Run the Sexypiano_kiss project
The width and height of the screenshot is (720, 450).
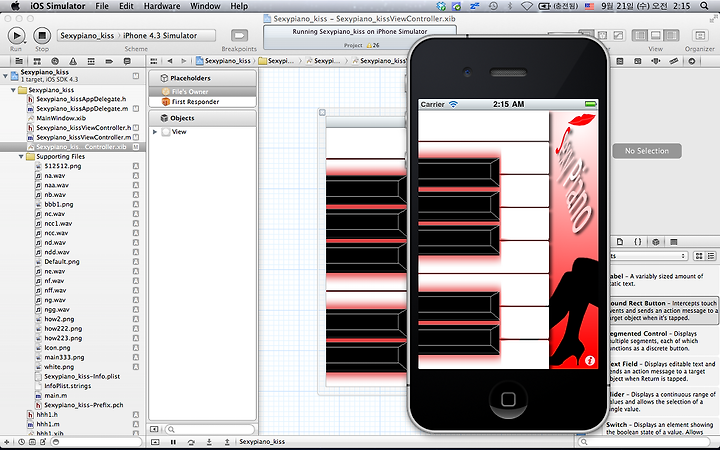pyautogui.click(x=16, y=35)
